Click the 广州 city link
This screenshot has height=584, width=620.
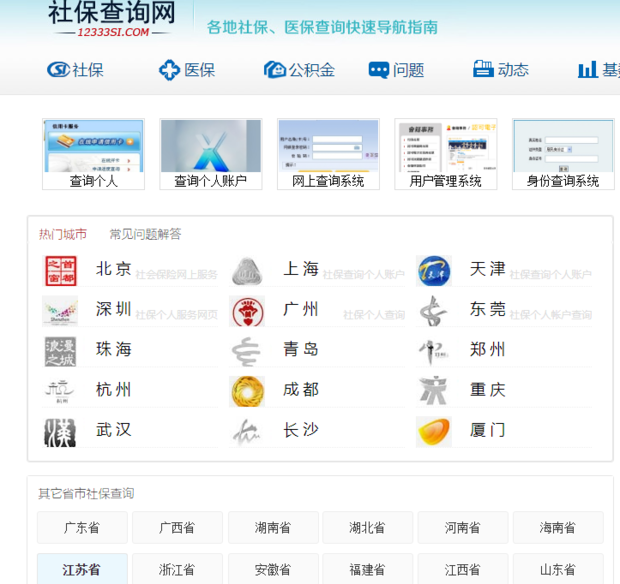pyautogui.click(x=301, y=309)
